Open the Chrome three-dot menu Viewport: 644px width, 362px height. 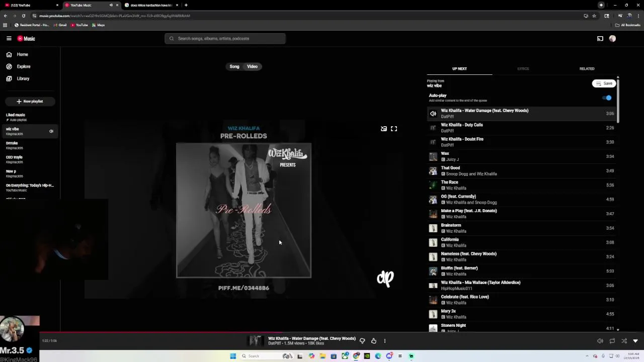(638, 16)
